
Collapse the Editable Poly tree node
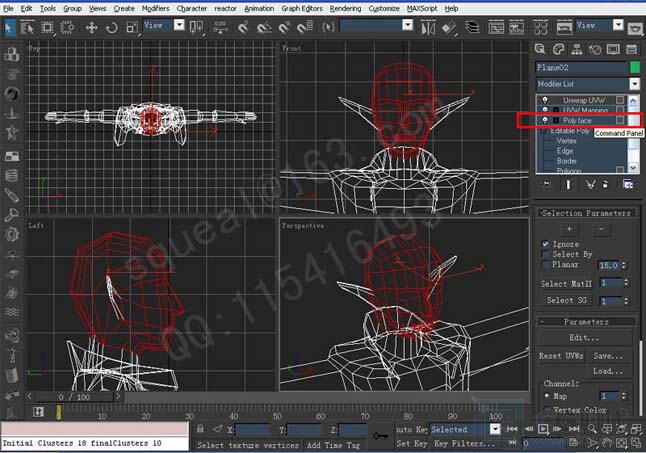pyautogui.click(x=544, y=131)
